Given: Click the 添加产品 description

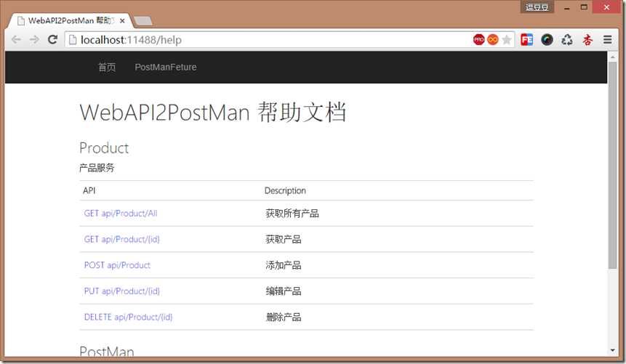Looking at the screenshot, I should click(x=284, y=265).
